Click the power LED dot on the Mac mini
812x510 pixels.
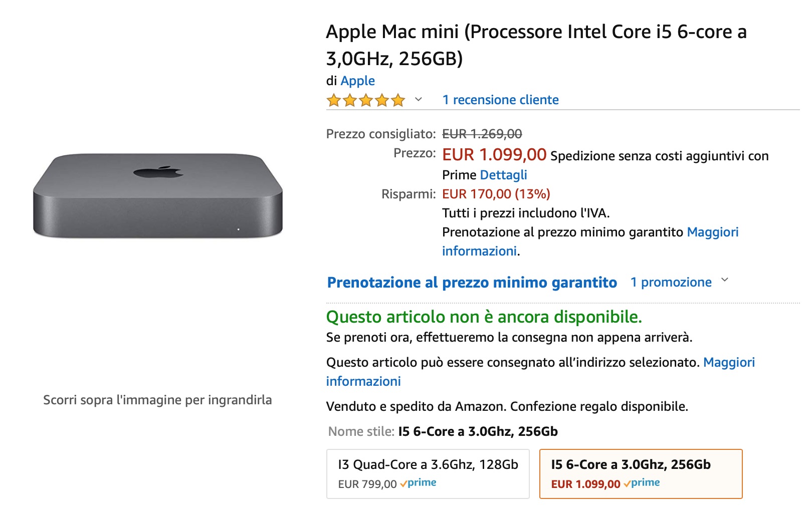click(238, 229)
